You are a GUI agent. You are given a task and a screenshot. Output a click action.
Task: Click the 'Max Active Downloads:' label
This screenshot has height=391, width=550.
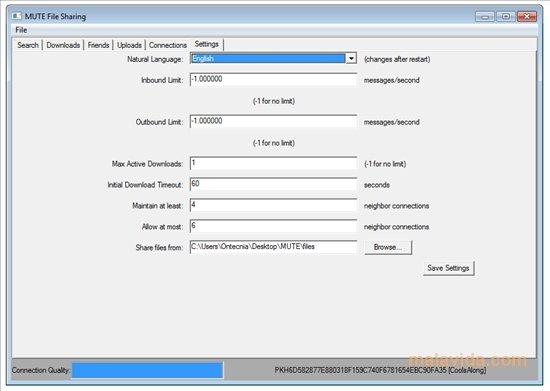[147, 164]
